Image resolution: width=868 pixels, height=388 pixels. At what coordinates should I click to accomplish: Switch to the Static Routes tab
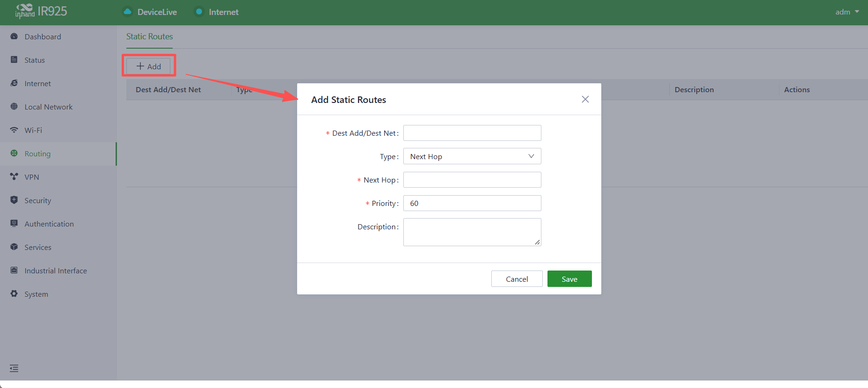point(149,37)
